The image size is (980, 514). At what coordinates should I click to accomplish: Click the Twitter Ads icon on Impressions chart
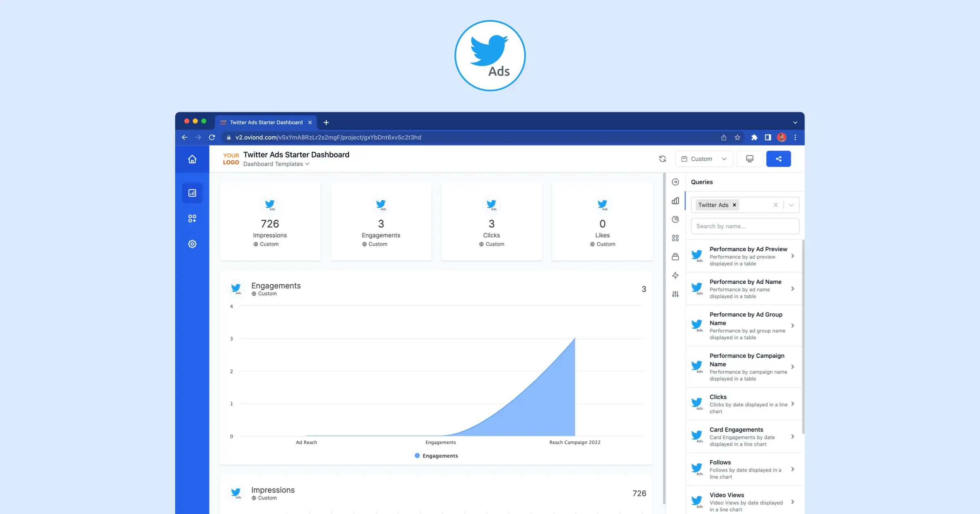[x=236, y=493]
